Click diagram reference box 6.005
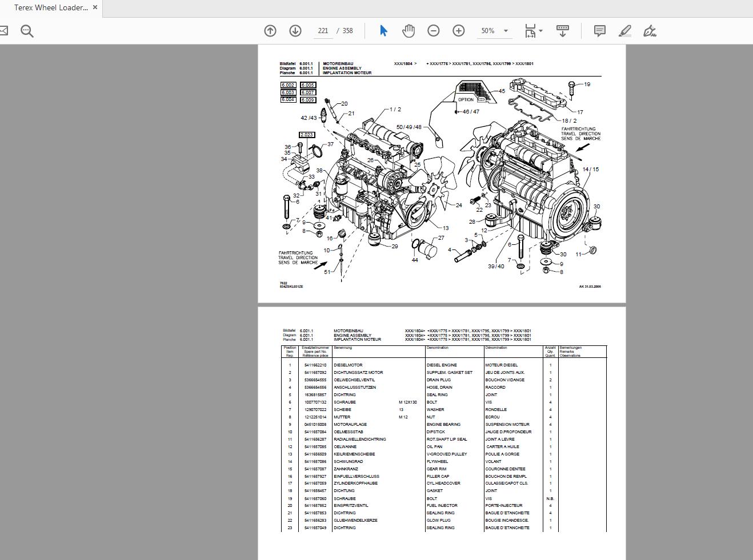This screenshot has height=560, width=753. click(x=308, y=85)
